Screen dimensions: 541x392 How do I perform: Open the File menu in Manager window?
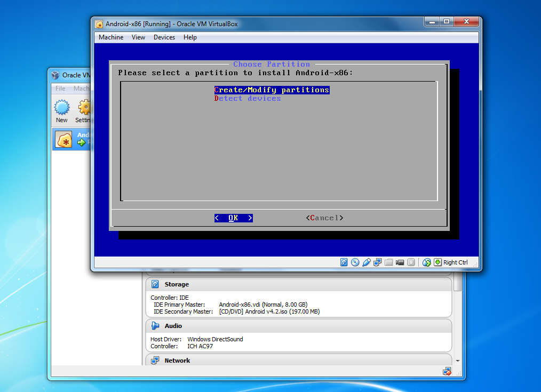(x=60, y=88)
